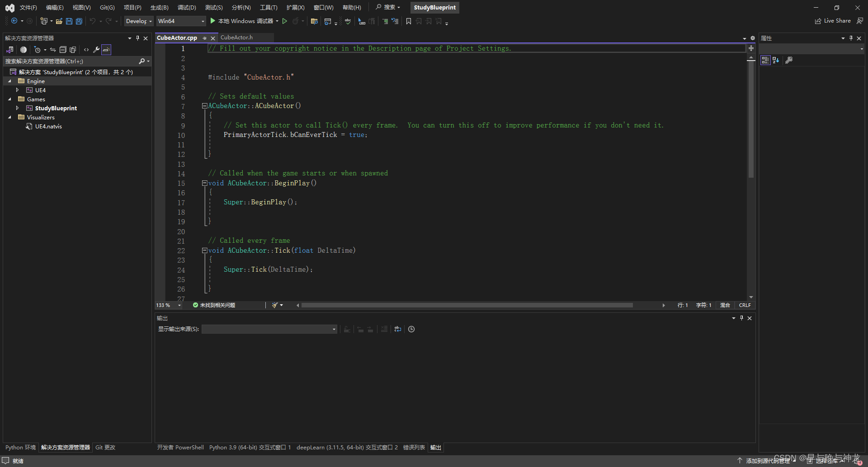
Task: Click the spell checker abc icon
Action: click(348, 21)
